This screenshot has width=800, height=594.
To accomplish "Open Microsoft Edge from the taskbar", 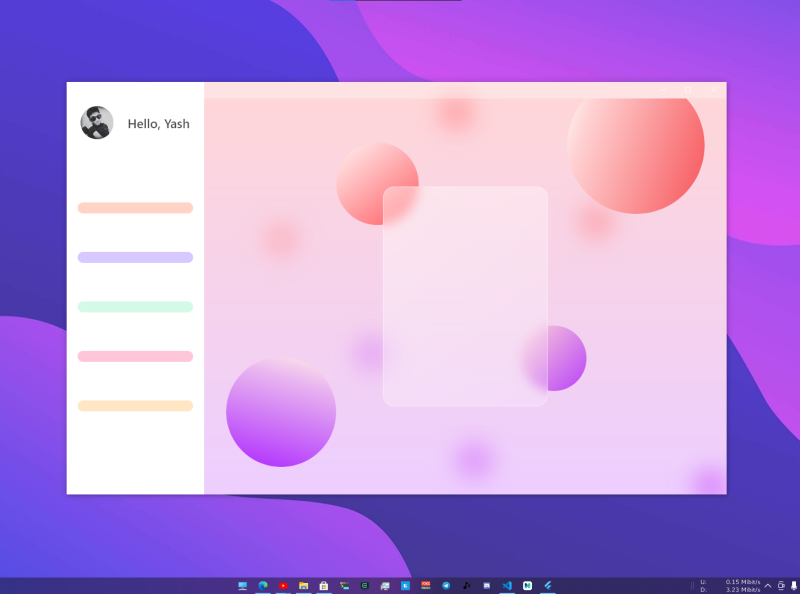I will (264, 585).
